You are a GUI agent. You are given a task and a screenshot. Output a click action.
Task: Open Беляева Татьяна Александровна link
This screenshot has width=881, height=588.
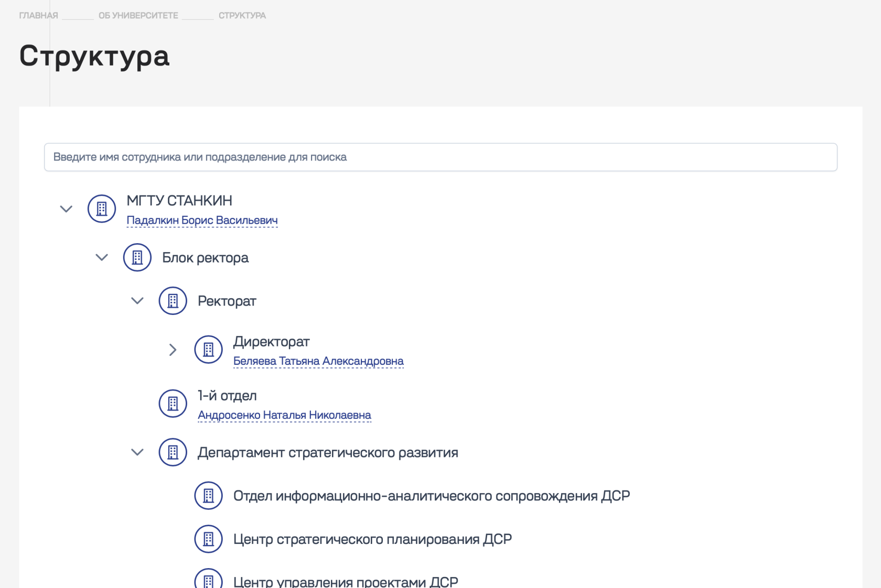point(318,361)
